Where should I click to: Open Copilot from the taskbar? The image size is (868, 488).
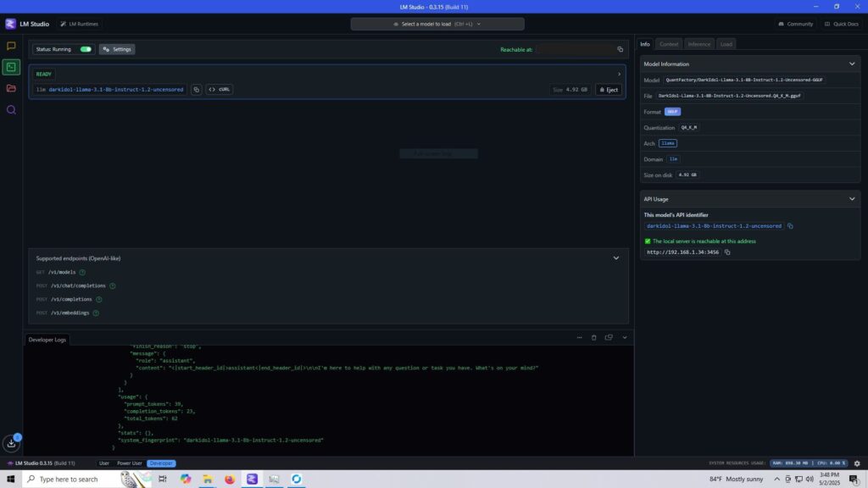pyautogui.click(x=186, y=480)
